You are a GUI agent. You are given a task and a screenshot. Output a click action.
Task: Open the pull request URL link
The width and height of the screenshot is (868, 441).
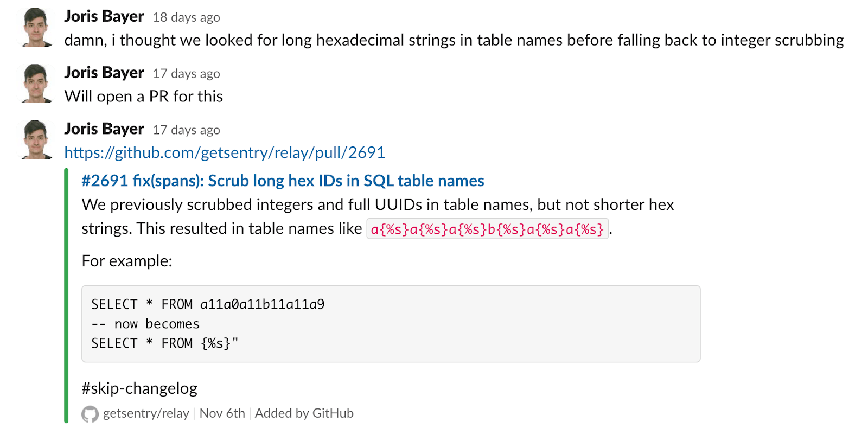[225, 152]
